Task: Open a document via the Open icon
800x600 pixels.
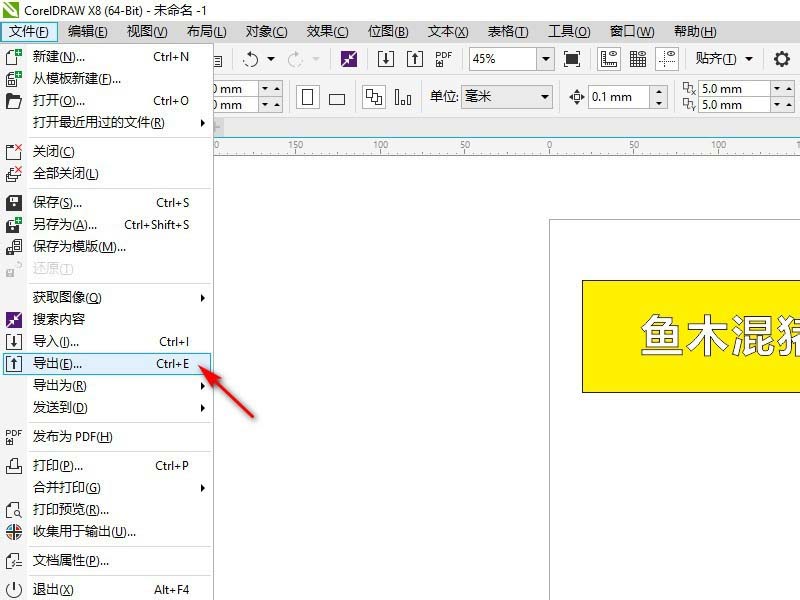Action: click(12, 101)
